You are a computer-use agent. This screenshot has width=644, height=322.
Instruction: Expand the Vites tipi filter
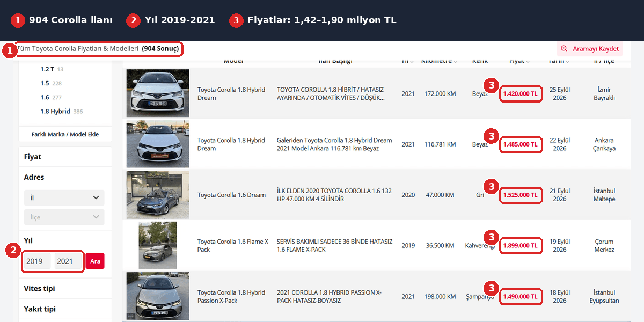click(65, 288)
